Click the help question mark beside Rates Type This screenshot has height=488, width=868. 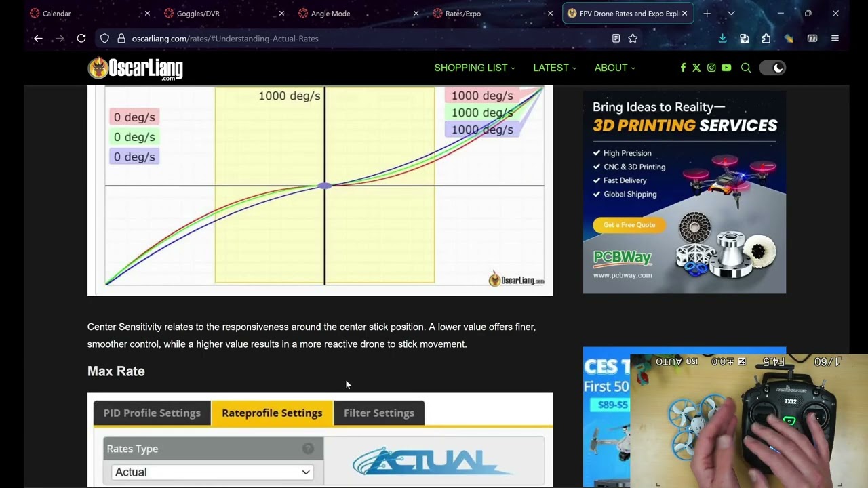pos(308,449)
